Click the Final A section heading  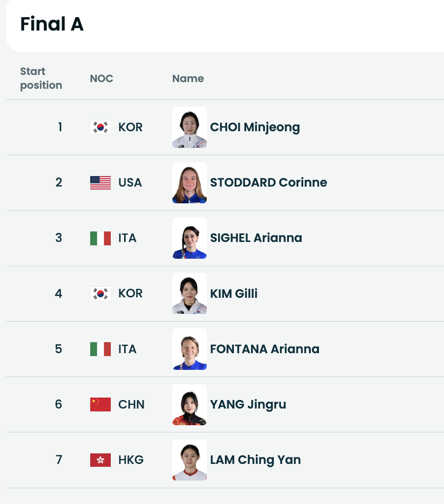tap(52, 24)
